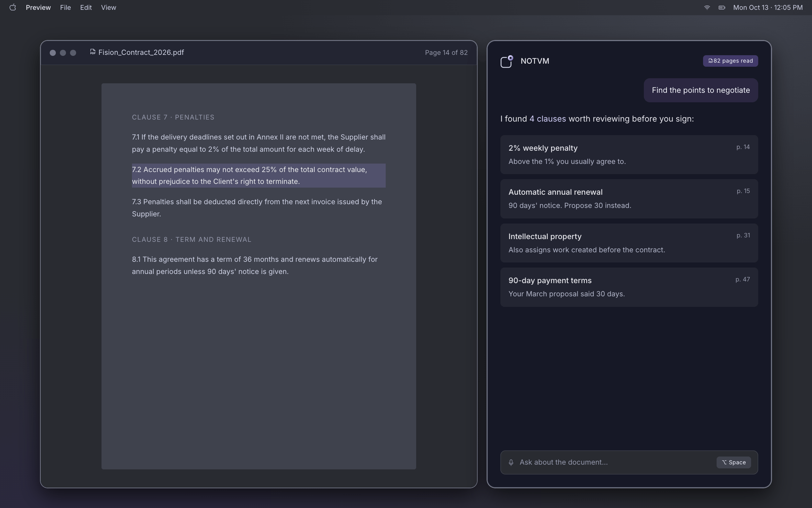812x508 pixels.
Task: Open the Edit menu
Action: tap(86, 7)
